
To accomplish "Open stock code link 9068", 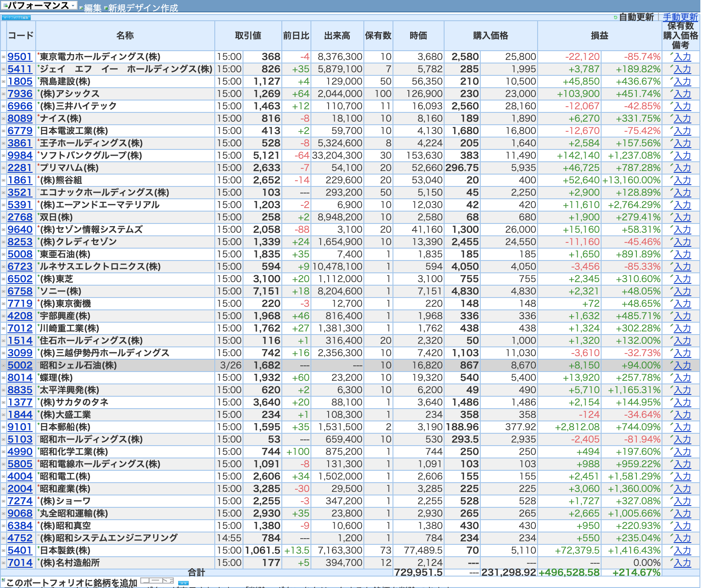I will coord(20,514).
